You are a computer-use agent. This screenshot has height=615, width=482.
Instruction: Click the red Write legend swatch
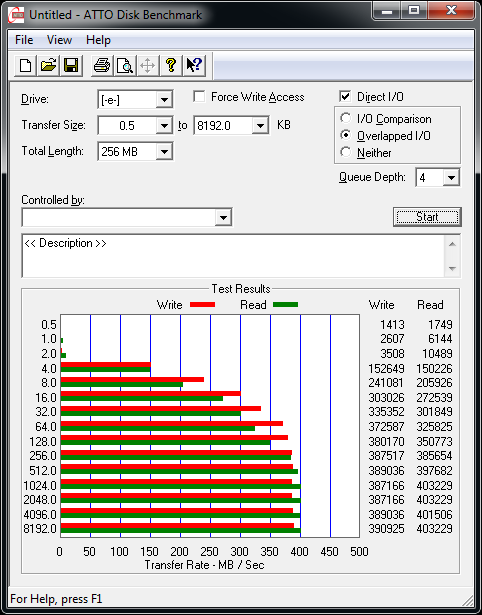click(202, 304)
